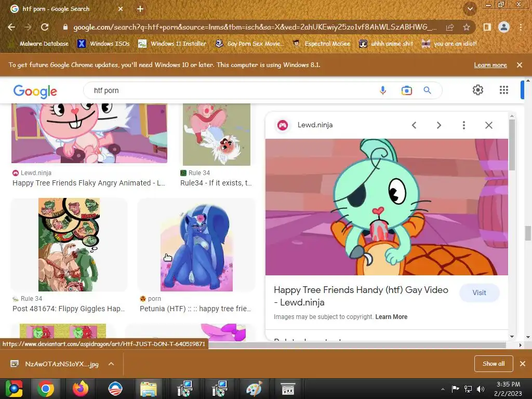Share this page from the address bar
532x399 pixels.
coord(450,27)
